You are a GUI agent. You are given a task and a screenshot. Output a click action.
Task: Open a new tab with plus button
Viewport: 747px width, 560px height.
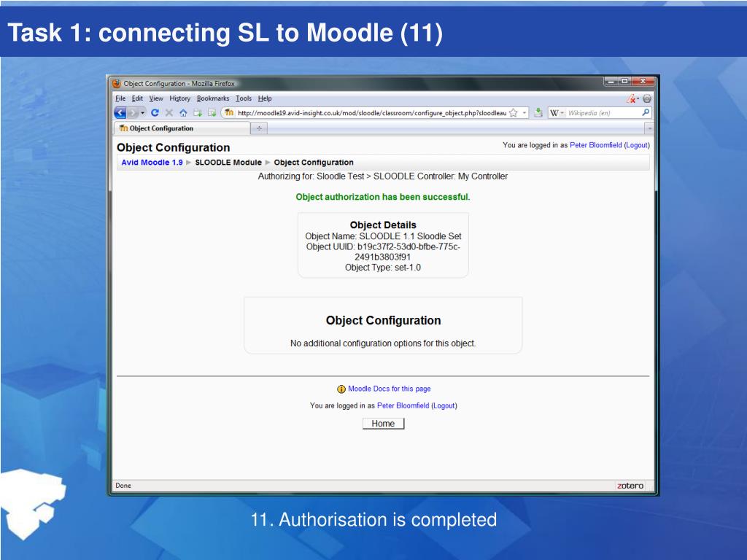[x=259, y=128]
